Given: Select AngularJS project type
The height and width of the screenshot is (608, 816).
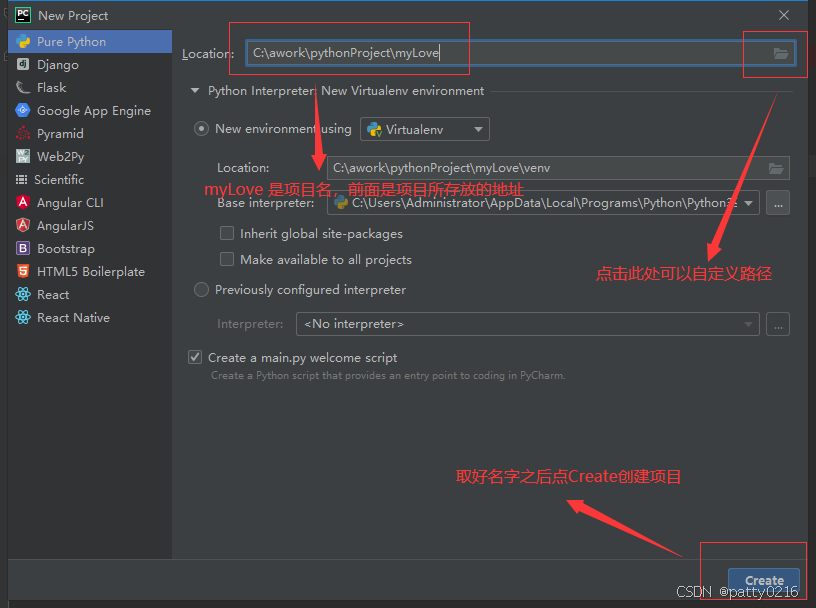Looking at the screenshot, I should coord(90,225).
